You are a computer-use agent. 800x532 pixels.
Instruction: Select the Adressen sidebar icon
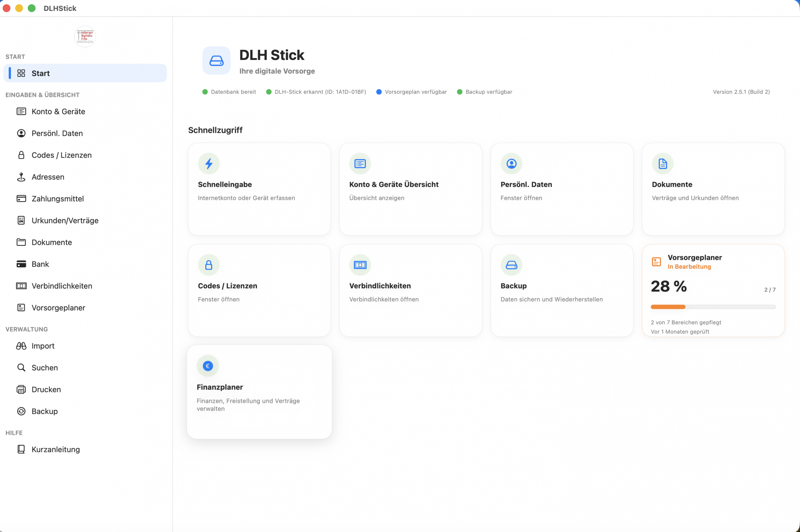[x=21, y=177]
